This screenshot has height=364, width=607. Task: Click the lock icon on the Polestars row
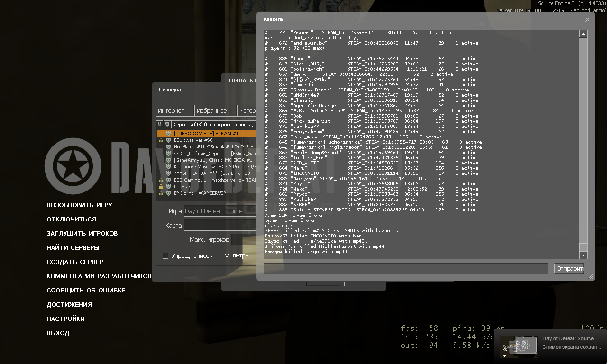161,187
